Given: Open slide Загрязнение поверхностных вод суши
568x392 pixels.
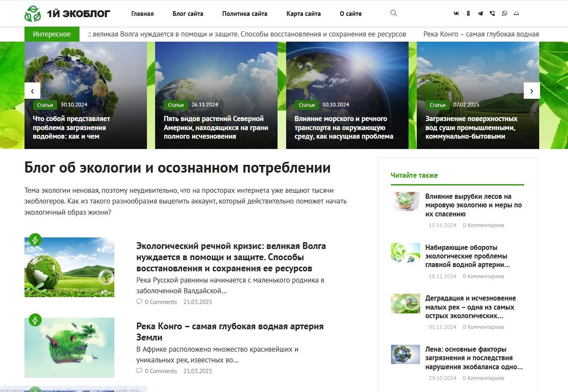Looking at the screenshot, I should [x=471, y=128].
